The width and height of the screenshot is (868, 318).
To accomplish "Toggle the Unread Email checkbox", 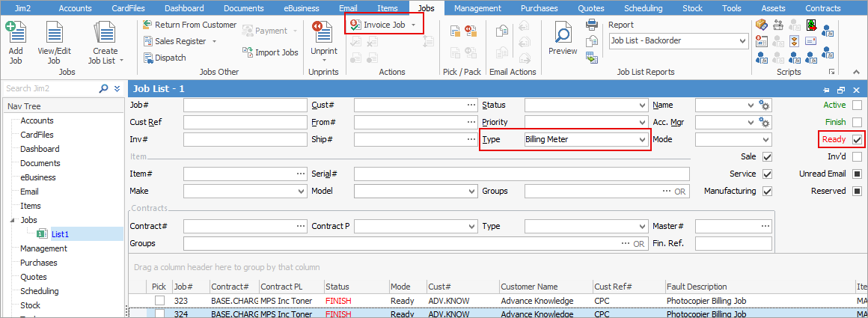I will [x=857, y=174].
